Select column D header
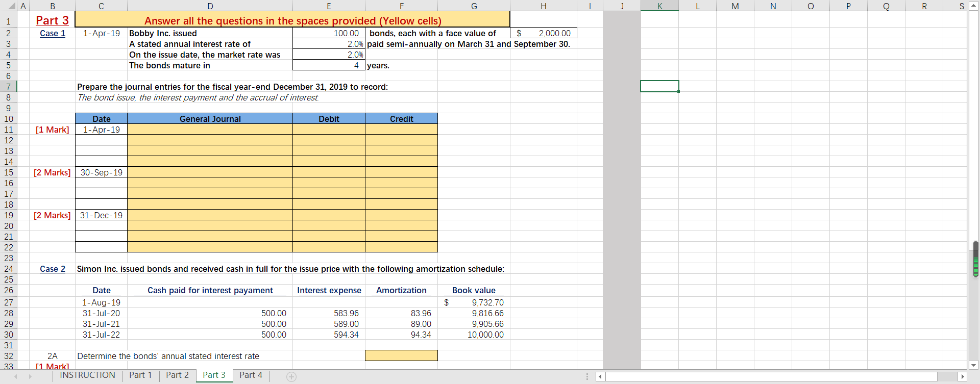The width and height of the screenshot is (980, 384). pyautogui.click(x=210, y=6)
